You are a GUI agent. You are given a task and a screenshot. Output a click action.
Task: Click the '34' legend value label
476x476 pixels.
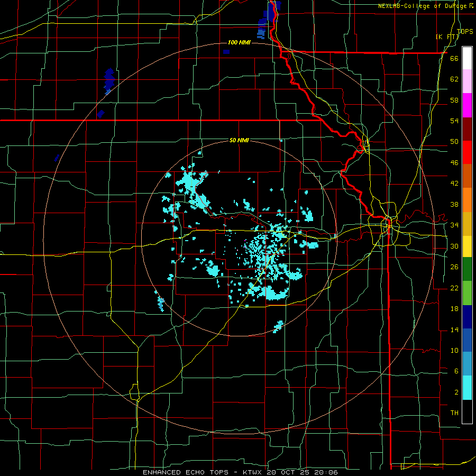(x=454, y=225)
